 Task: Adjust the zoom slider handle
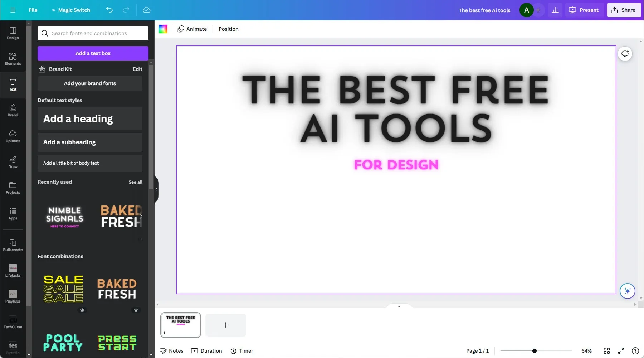click(x=534, y=351)
